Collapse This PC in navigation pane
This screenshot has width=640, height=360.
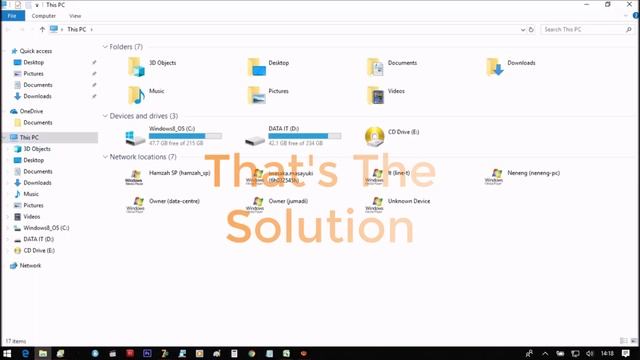coord(4,138)
